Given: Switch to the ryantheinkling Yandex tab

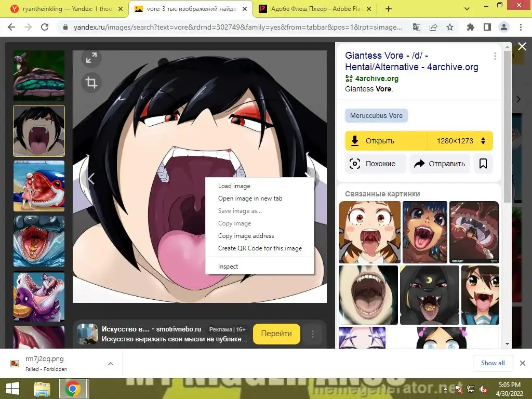Looking at the screenshot, I should coord(67,9).
